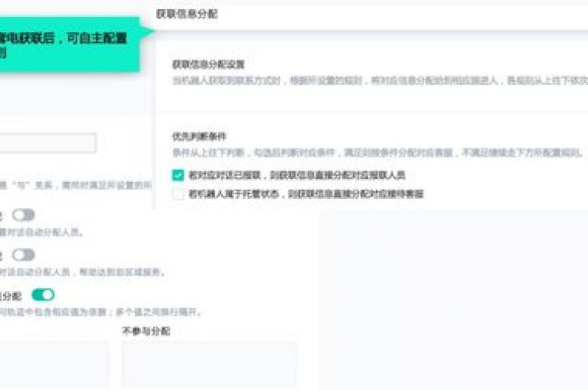The height and width of the screenshot is (390, 588).
Task: Click the 获取信息分配设置 section heading
Action: click(x=208, y=64)
